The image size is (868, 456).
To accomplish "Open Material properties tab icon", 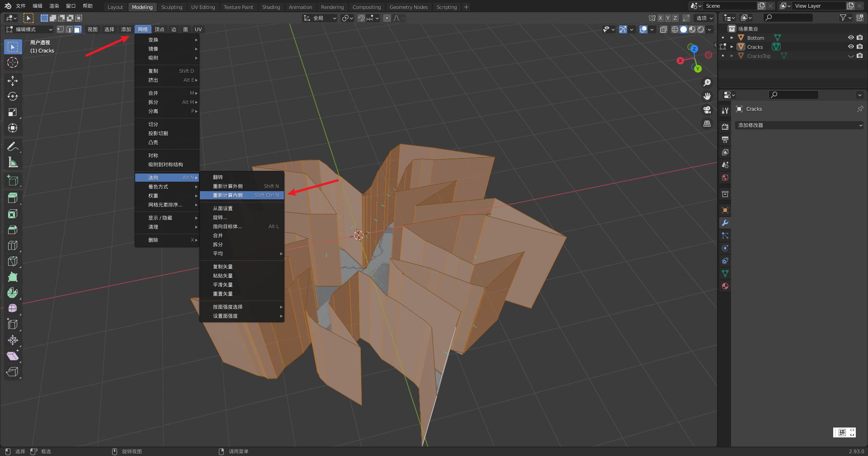I will point(725,286).
